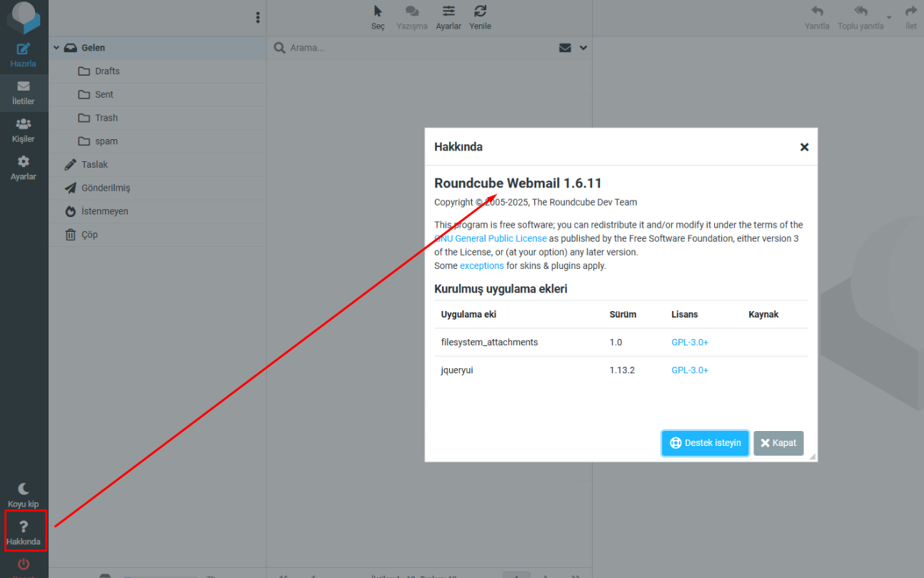Go to the İletiler mail section

[24, 93]
